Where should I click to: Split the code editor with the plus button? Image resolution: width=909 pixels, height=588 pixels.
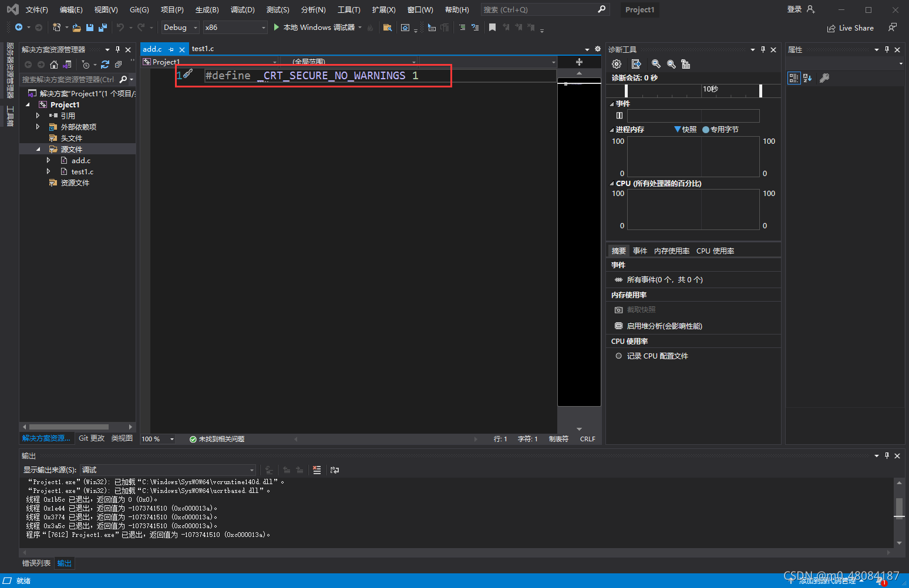pyautogui.click(x=579, y=62)
